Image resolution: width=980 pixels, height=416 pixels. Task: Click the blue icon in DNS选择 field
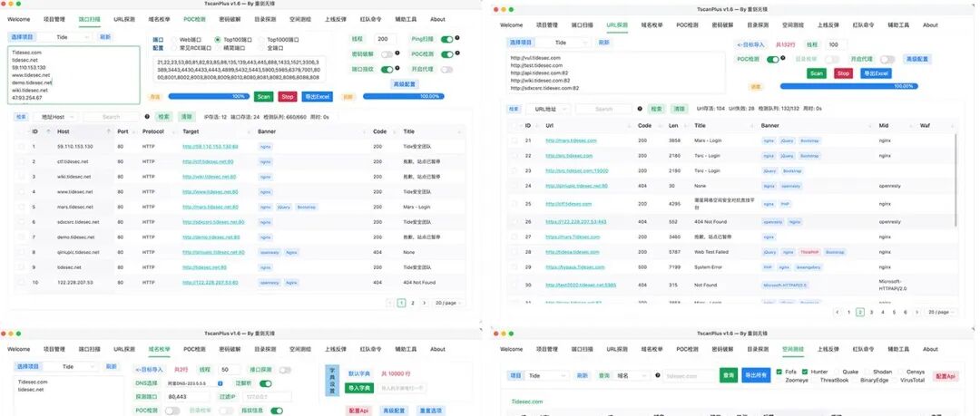pyautogui.click(x=220, y=383)
